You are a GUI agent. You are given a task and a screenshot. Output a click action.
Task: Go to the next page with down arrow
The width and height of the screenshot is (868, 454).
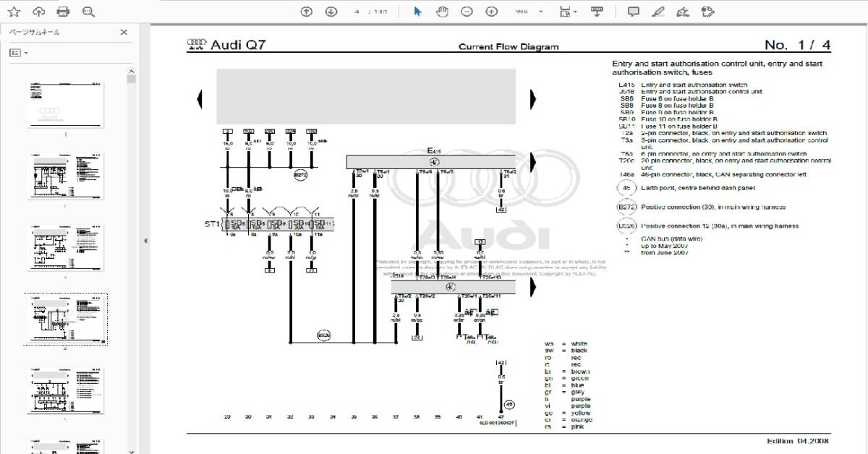(x=331, y=12)
